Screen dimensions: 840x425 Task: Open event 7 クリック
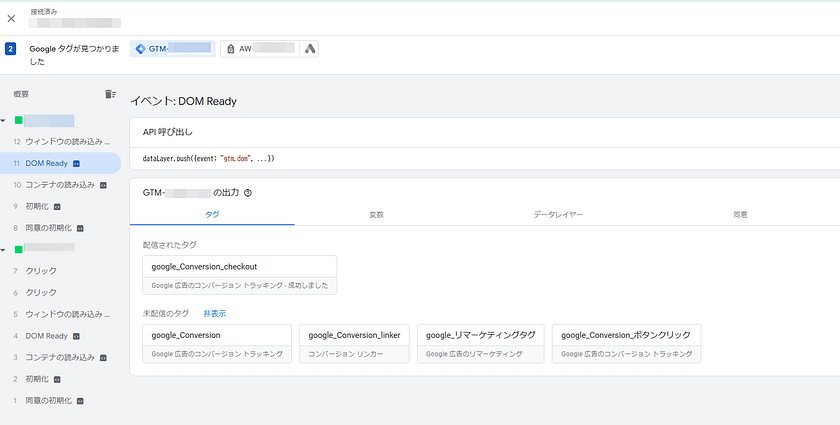(40, 271)
